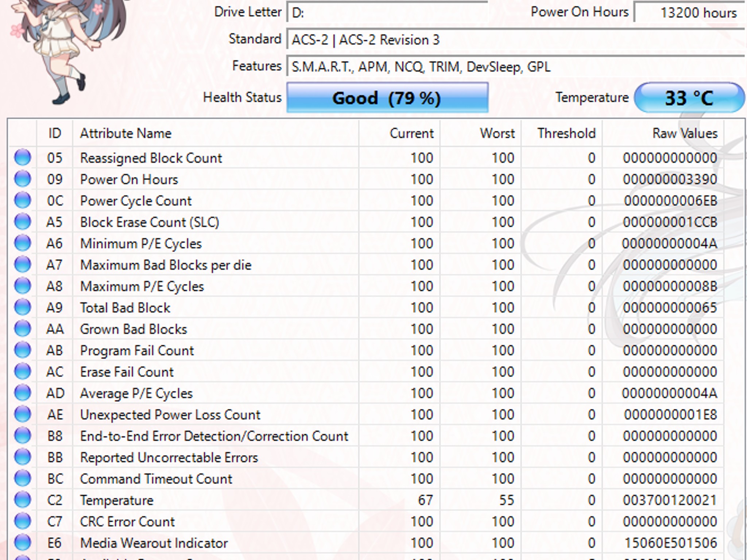747x560 pixels.
Task: Select the Program Fail Count attribute name
Action: coord(137,351)
